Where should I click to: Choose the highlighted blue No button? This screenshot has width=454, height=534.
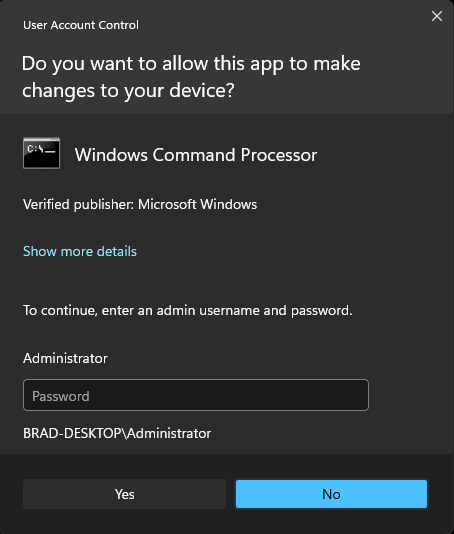(x=331, y=494)
